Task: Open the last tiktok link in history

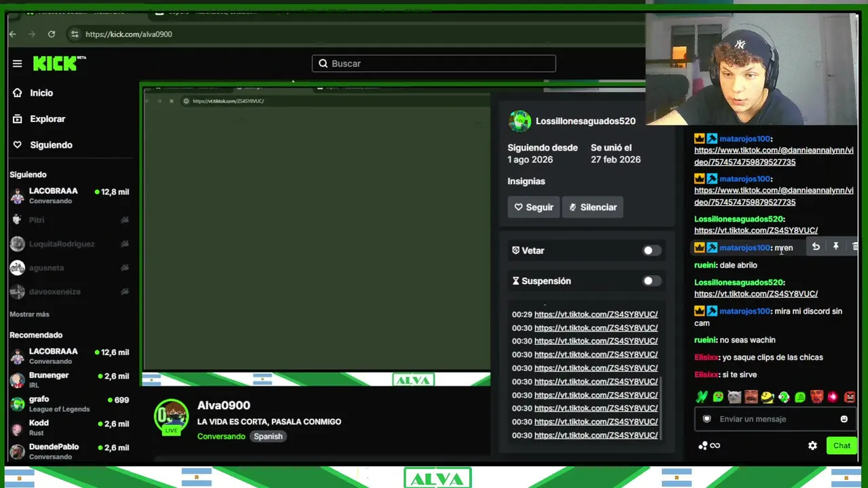Action: [x=596, y=435]
